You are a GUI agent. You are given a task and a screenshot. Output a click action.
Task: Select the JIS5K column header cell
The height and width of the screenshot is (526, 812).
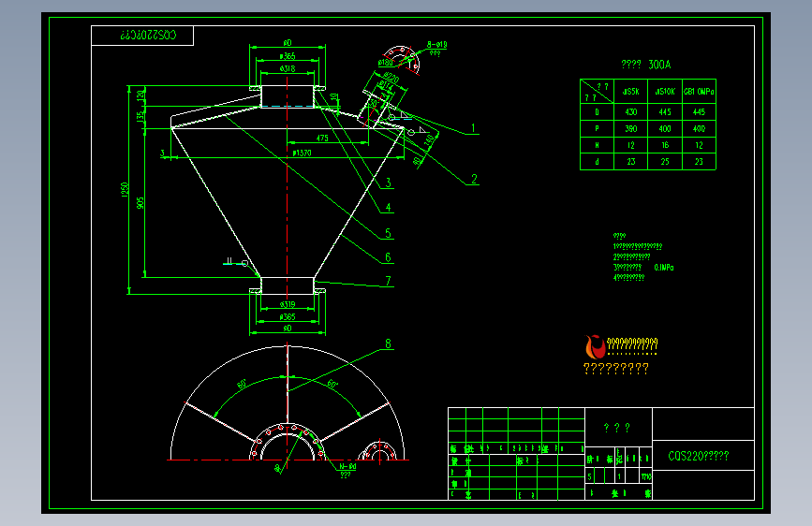pyautogui.click(x=630, y=92)
